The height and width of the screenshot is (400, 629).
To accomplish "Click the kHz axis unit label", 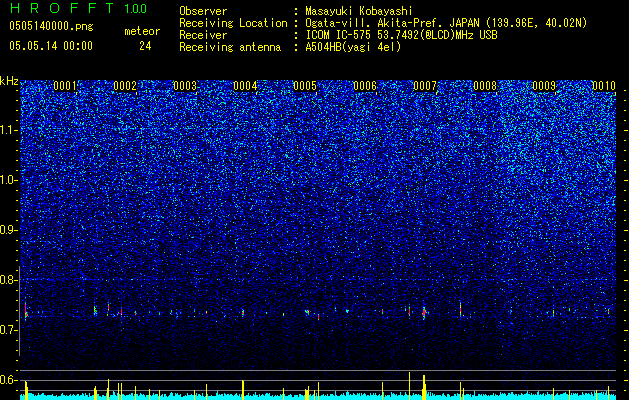I will pyautogui.click(x=9, y=81).
